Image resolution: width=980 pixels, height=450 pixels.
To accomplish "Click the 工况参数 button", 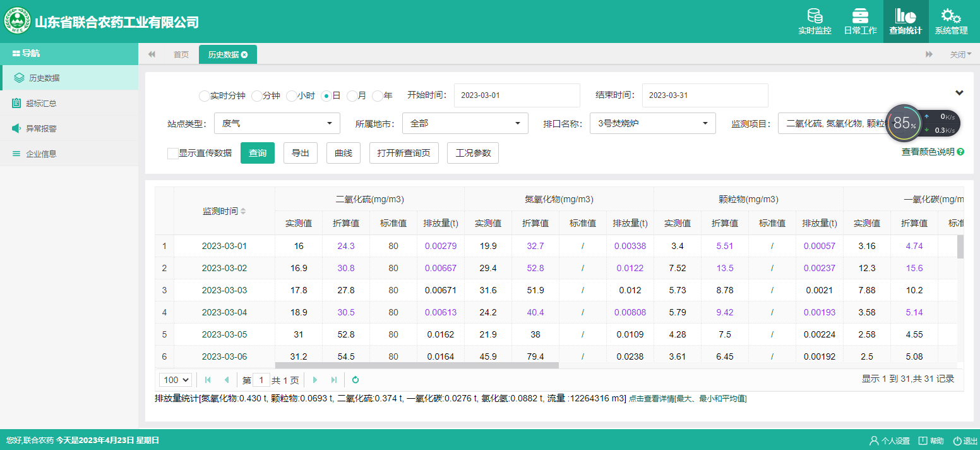I will (x=473, y=153).
